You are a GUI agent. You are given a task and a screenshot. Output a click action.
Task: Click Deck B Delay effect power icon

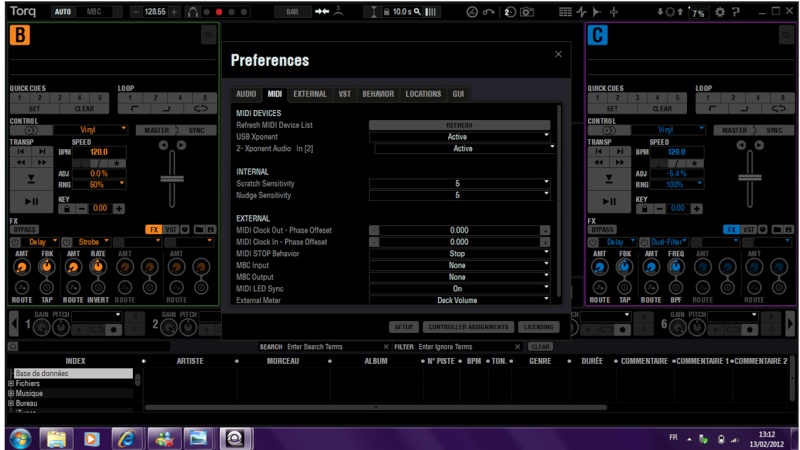(x=15, y=242)
